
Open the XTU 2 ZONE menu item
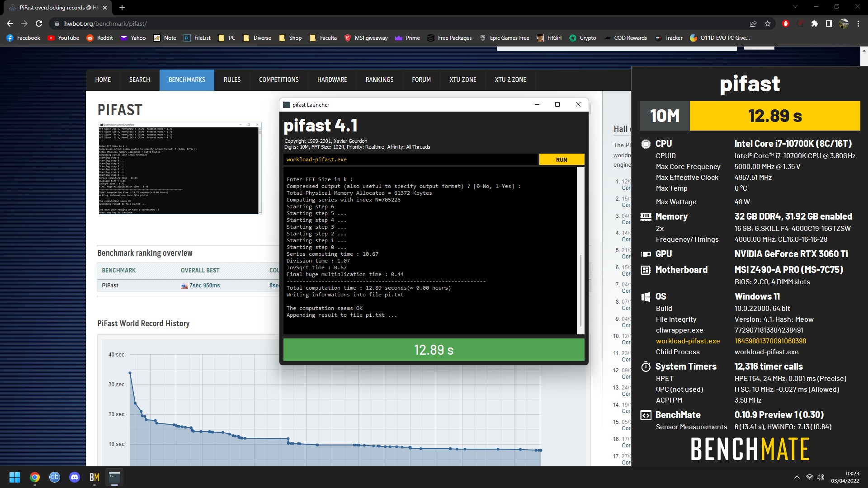coord(510,80)
